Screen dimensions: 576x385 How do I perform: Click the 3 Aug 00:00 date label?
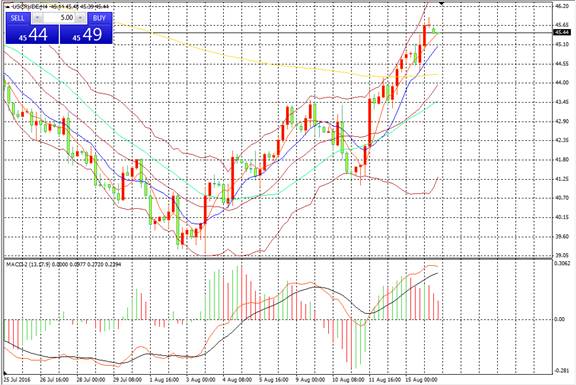pos(201,379)
